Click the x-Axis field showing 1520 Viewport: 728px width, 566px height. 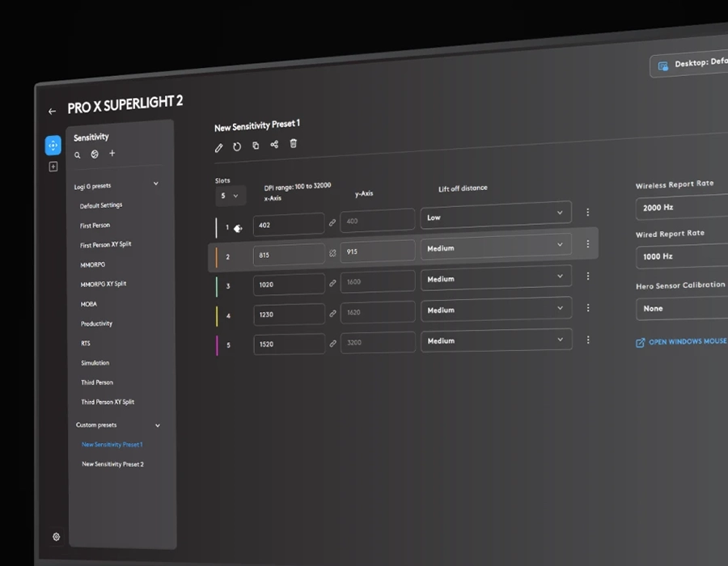(x=289, y=344)
